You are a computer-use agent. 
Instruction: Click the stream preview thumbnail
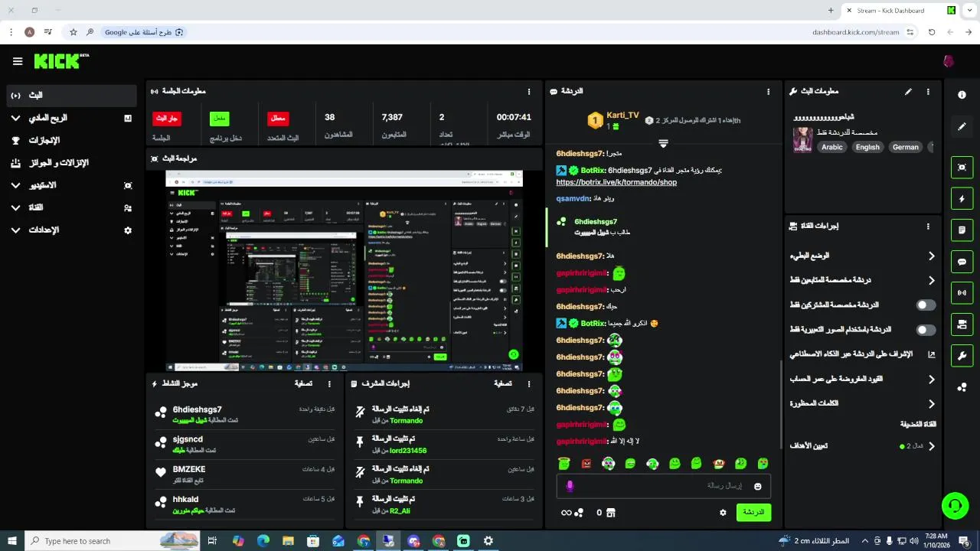tap(345, 271)
